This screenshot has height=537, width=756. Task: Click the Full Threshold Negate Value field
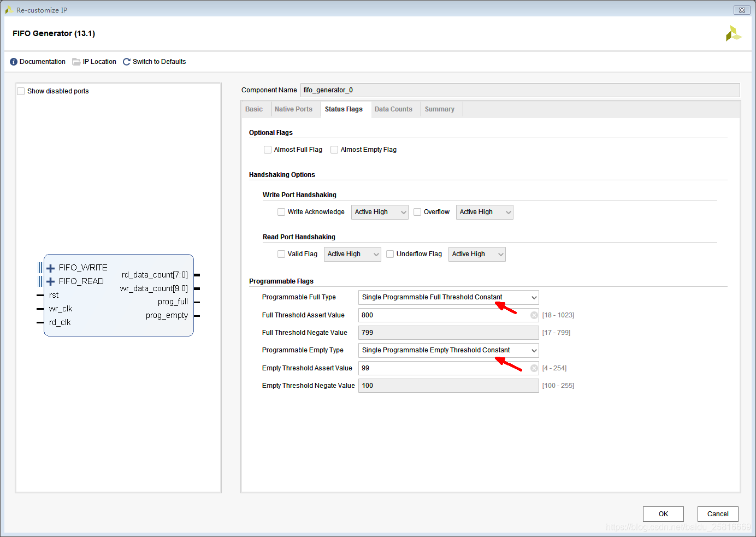point(448,333)
